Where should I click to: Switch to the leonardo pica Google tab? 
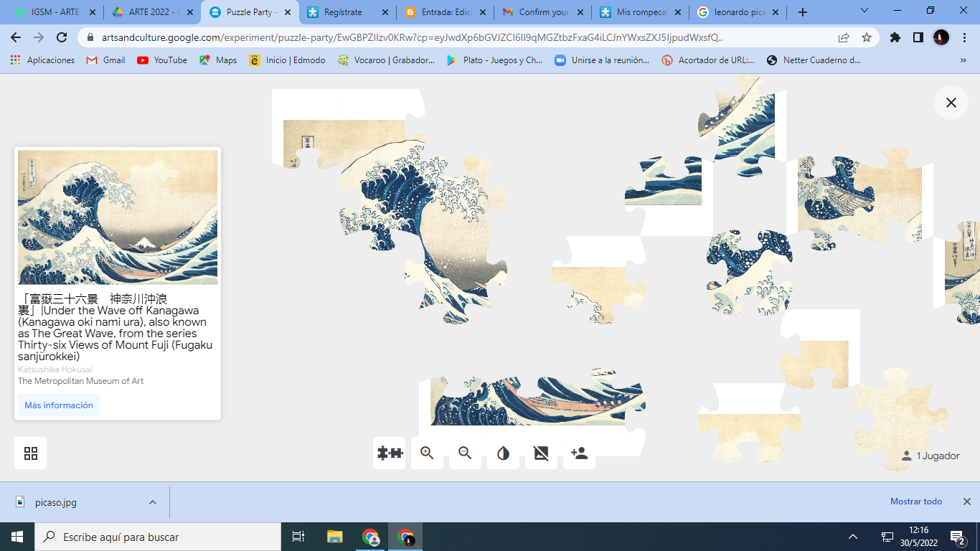click(738, 12)
